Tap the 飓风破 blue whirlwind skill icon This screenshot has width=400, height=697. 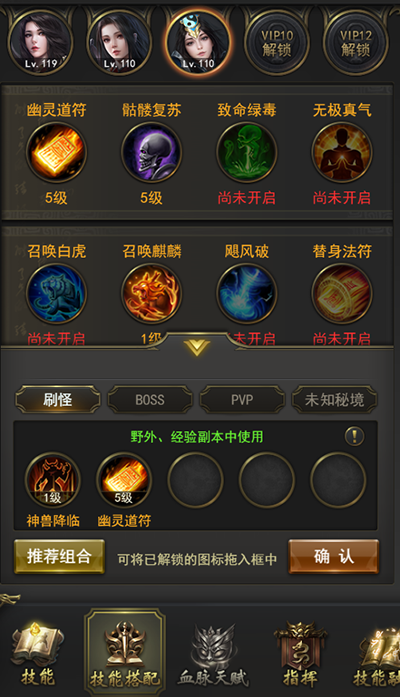(x=247, y=293)
